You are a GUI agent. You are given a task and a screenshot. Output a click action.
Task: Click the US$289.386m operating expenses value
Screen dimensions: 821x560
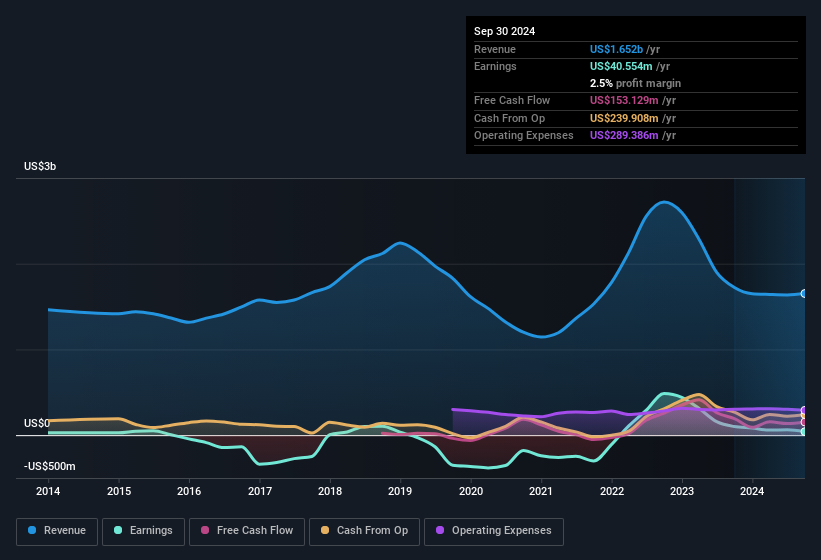click(x=624, y=135)
